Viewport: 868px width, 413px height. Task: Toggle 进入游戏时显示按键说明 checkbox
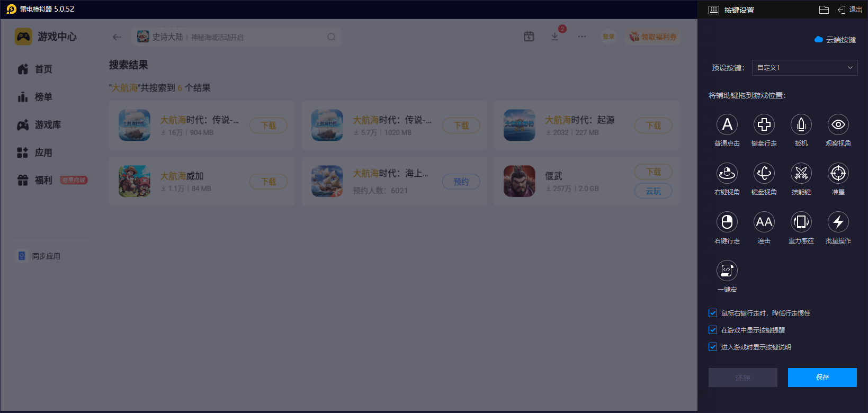tap(713, 347)
